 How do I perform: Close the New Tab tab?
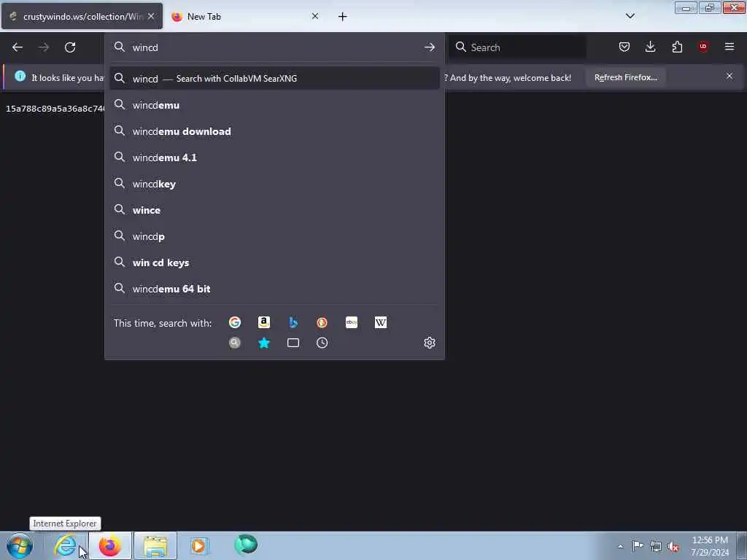click(315, 16)
